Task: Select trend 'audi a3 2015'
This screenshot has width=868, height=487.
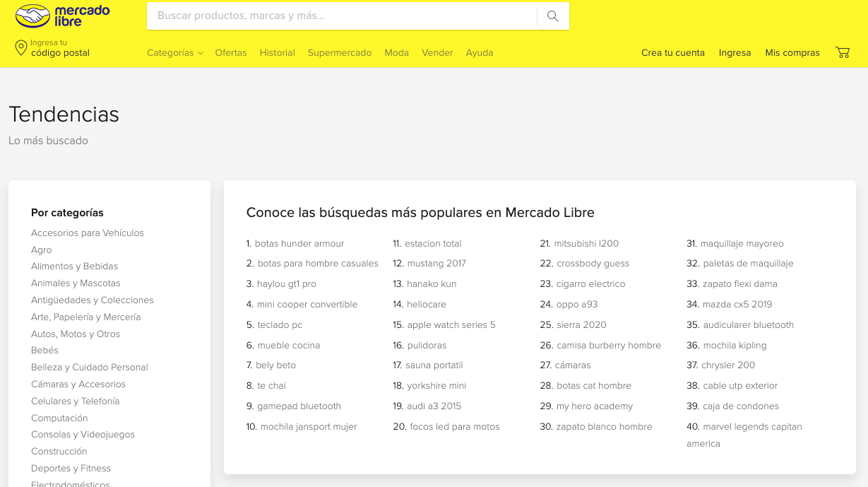Action: [434, 406]
